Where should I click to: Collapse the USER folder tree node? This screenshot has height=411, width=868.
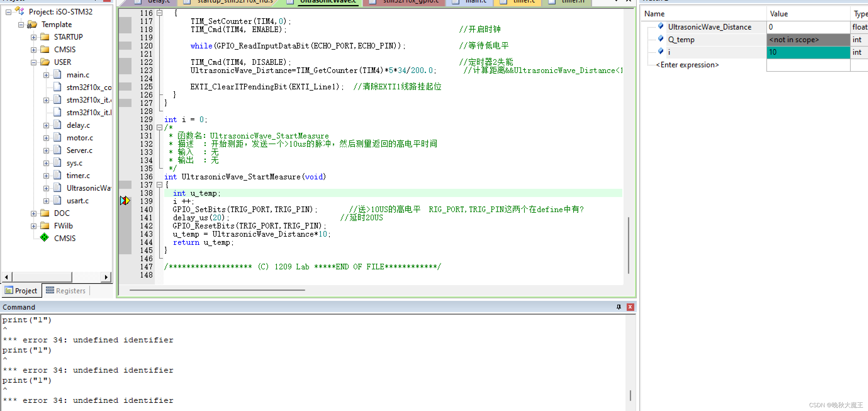34,62
